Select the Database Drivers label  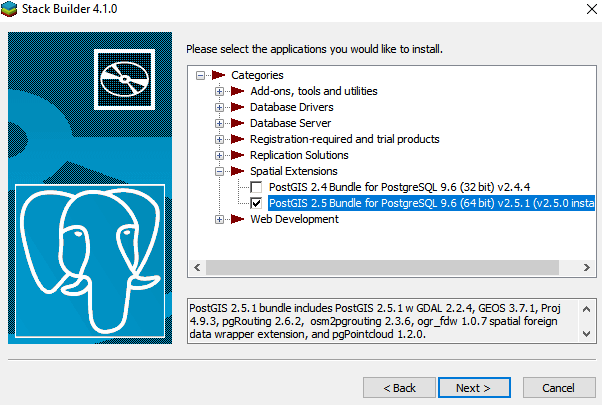(292, 107)
